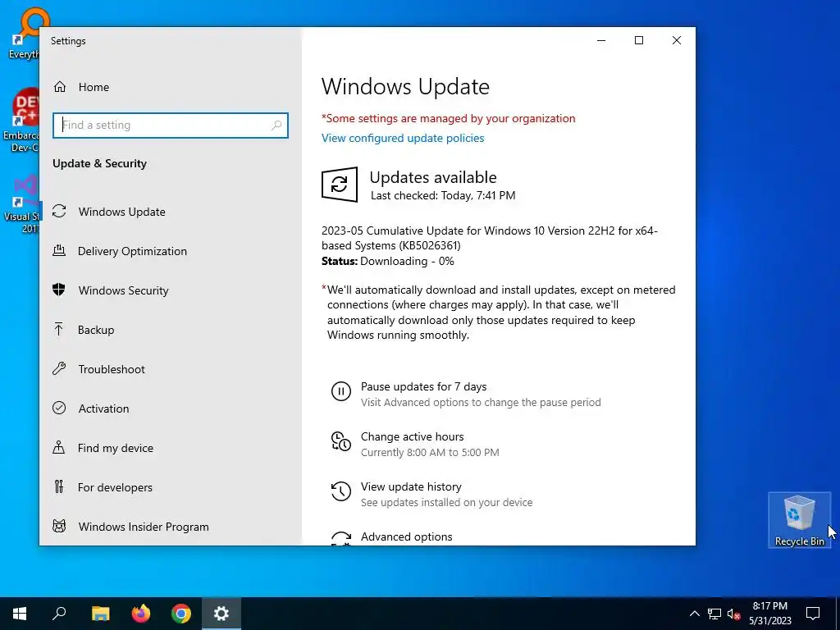The height and width of the screenshot is (630, 840).
Task: Click the taskbar clock showing 8:17 PM
Action: coord(769,614)
